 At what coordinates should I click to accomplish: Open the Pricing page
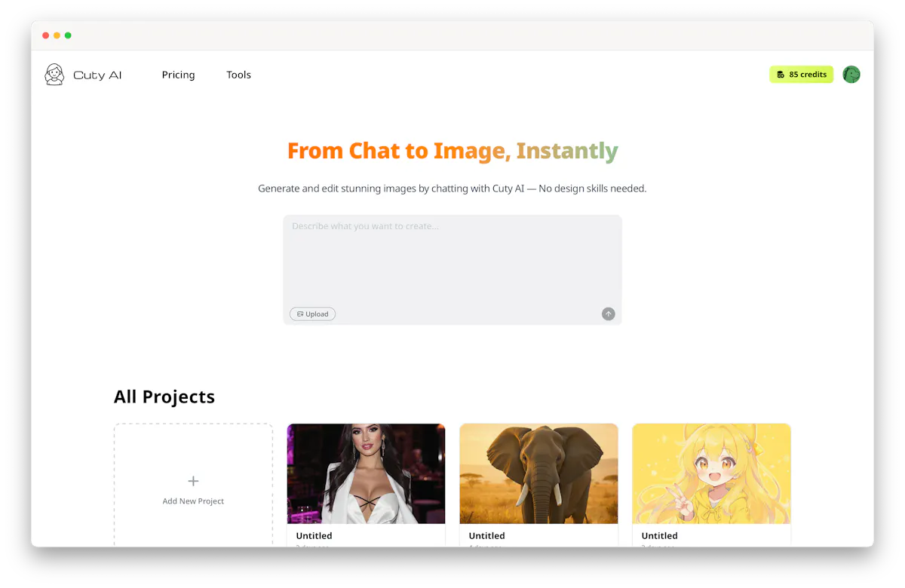tap(178, 75)
